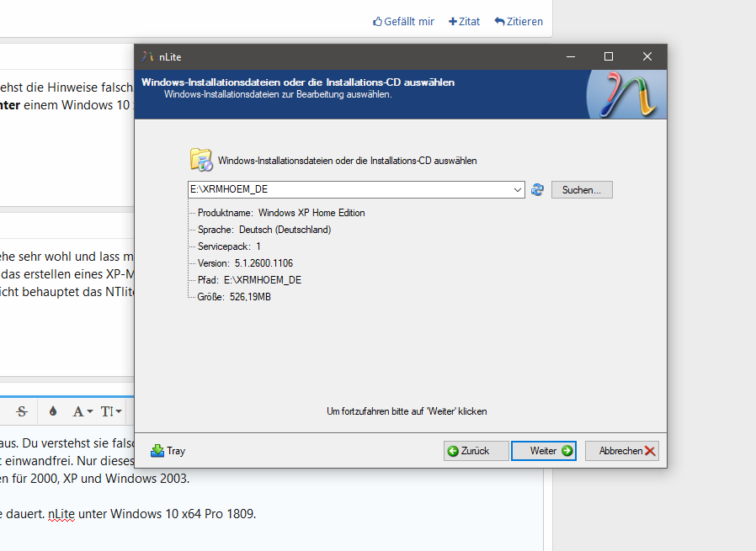Click the refresh icon beside the path field
Viewport: 756px width, 551px height.
click(537, 190)
